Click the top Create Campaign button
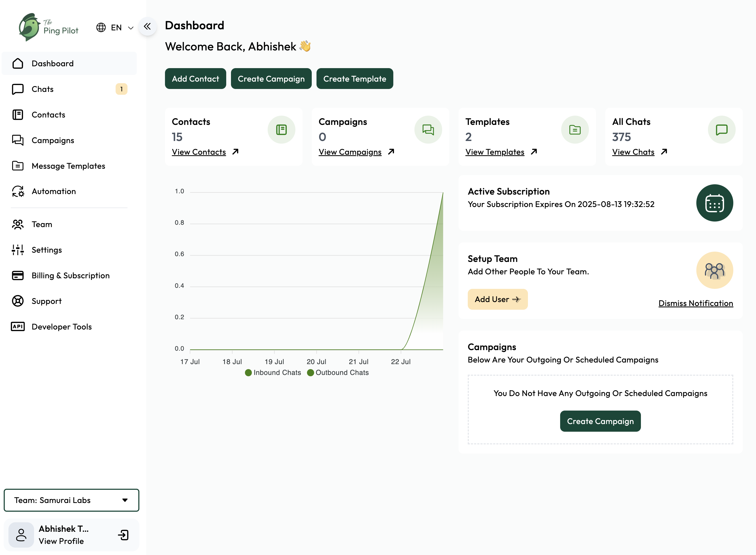This screenshot has width=756, height=555. [271, 79]
